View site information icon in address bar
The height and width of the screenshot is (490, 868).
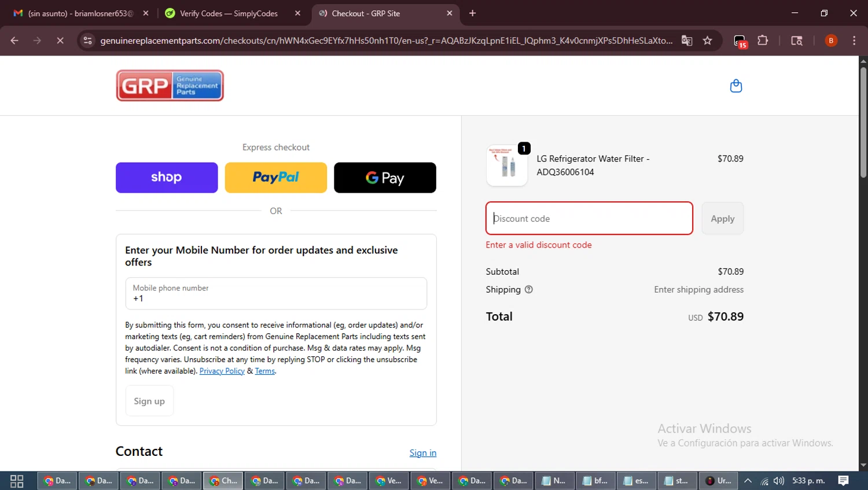87,40
